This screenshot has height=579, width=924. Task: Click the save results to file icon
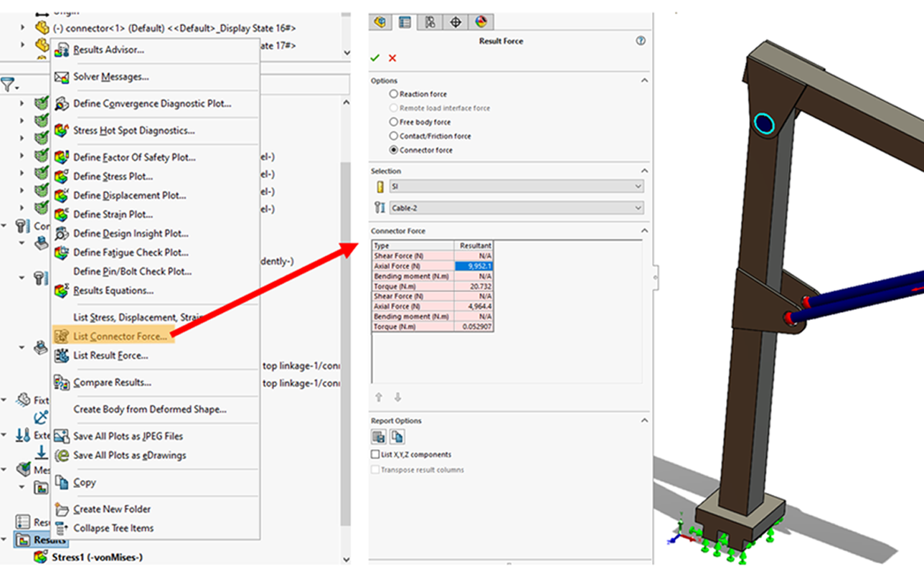click(x=378, y=436)
